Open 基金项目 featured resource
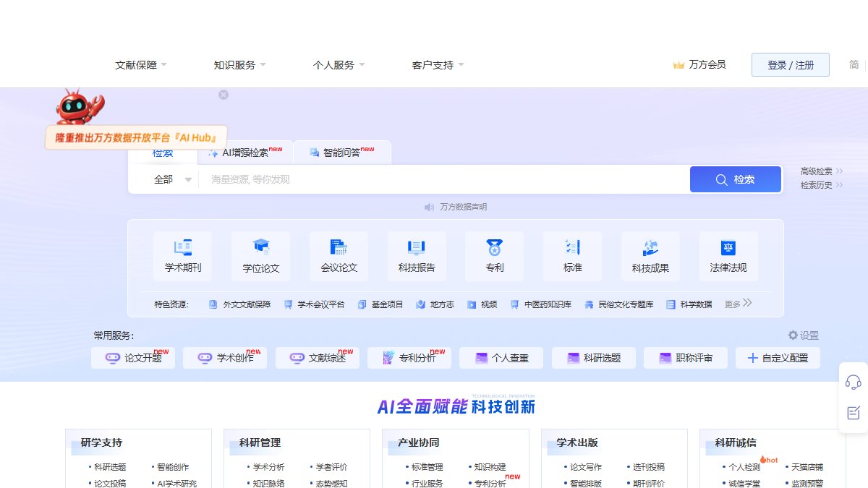The height and width of the screenshot is (488, 868). (380, 304)
